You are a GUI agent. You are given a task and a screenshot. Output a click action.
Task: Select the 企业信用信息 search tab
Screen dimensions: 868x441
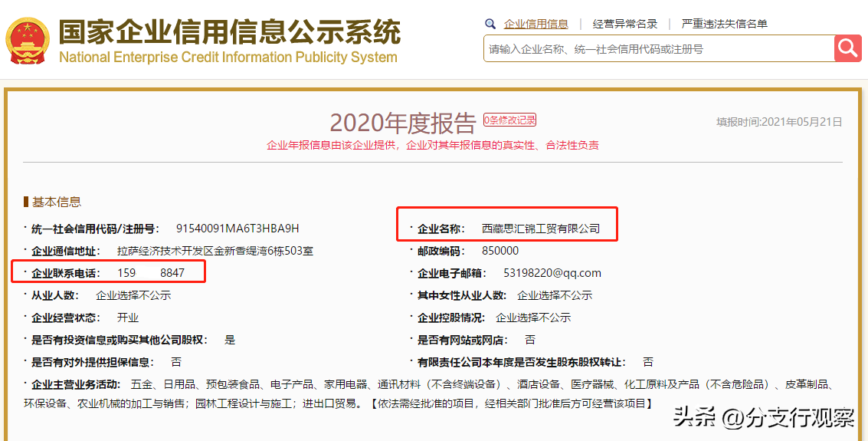point(536,24)
